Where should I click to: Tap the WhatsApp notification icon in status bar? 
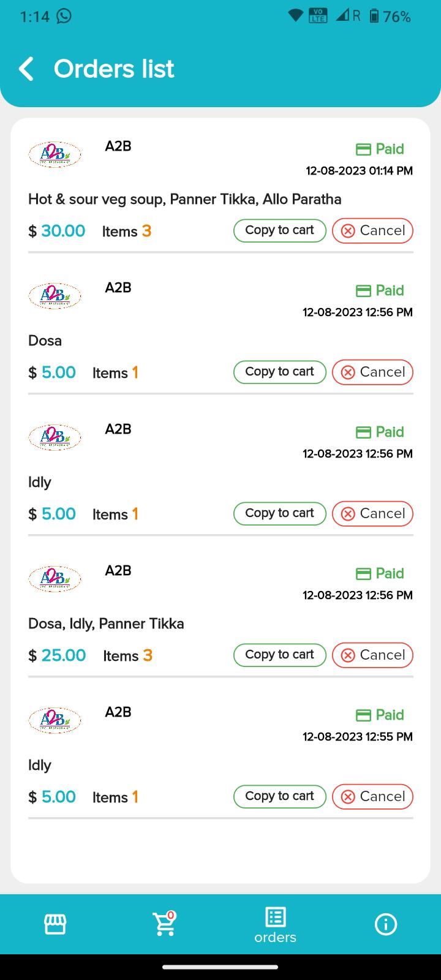[x=64, y=17]
